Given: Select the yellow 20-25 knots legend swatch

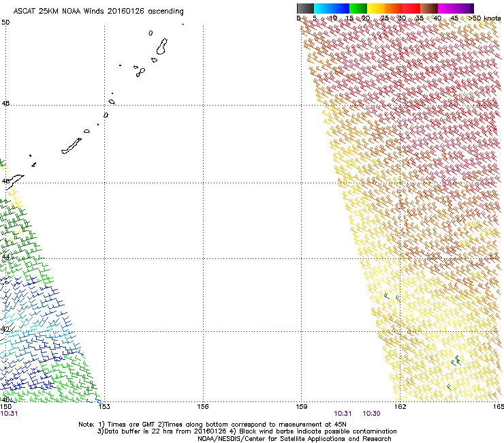Looking at the screenshot, I should click(376, 8).
